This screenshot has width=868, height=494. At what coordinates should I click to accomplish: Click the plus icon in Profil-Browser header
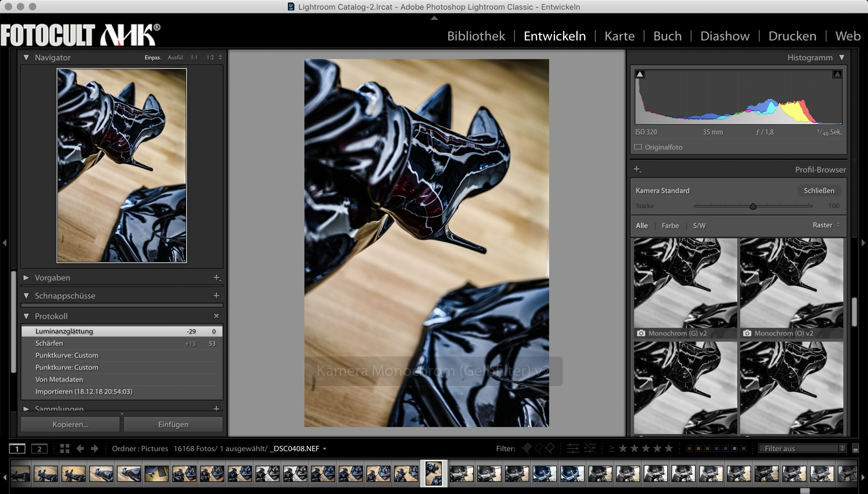[x=637, y=170]
